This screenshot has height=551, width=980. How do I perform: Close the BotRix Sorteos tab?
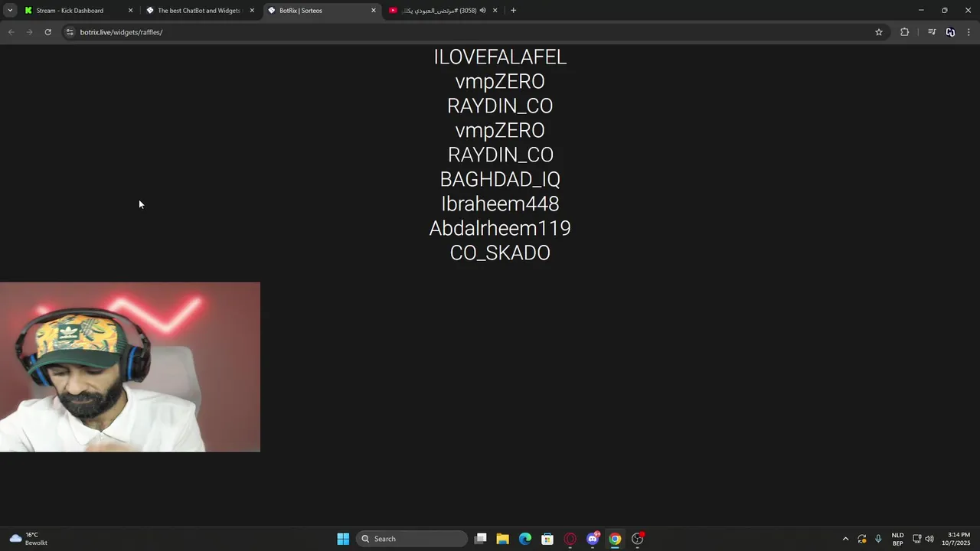click(374, 11)
